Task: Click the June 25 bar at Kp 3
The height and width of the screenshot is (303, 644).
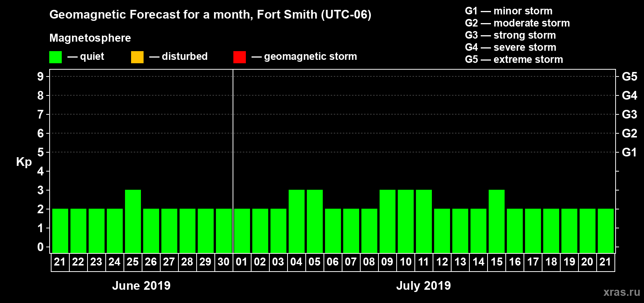Action: click(133, 221)
